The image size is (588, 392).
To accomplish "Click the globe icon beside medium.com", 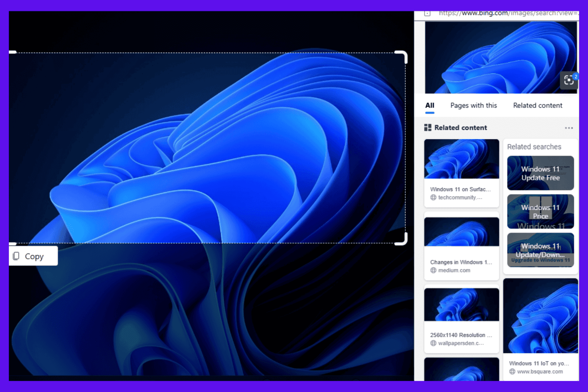I will coord(433,270).
